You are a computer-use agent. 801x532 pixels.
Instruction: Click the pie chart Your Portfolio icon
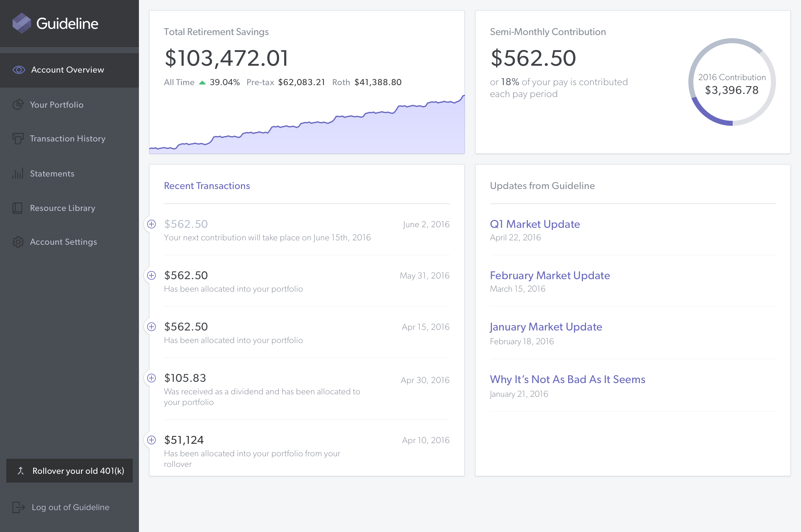18,105
